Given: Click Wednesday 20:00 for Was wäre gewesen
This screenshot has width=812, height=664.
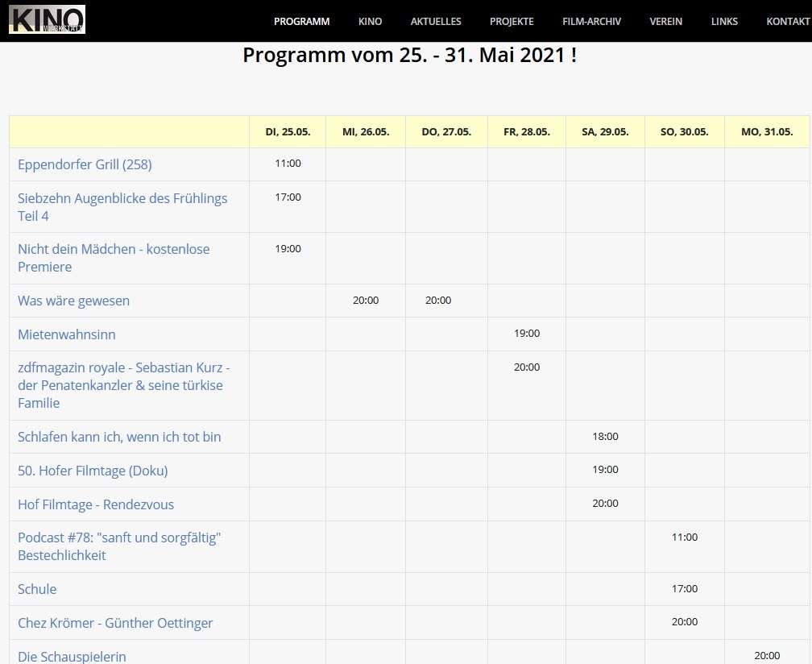Looking at the screenshot, I should click(366, 300).
